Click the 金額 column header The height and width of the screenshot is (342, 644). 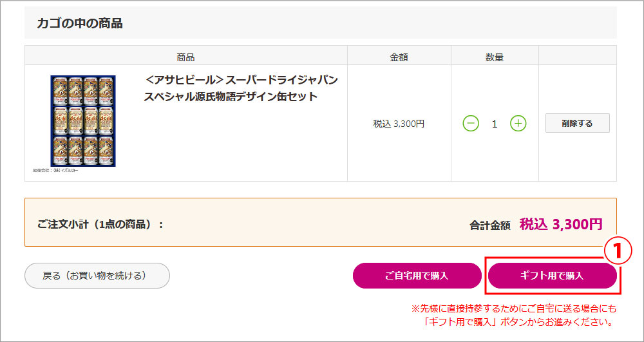tap(399, 57)
